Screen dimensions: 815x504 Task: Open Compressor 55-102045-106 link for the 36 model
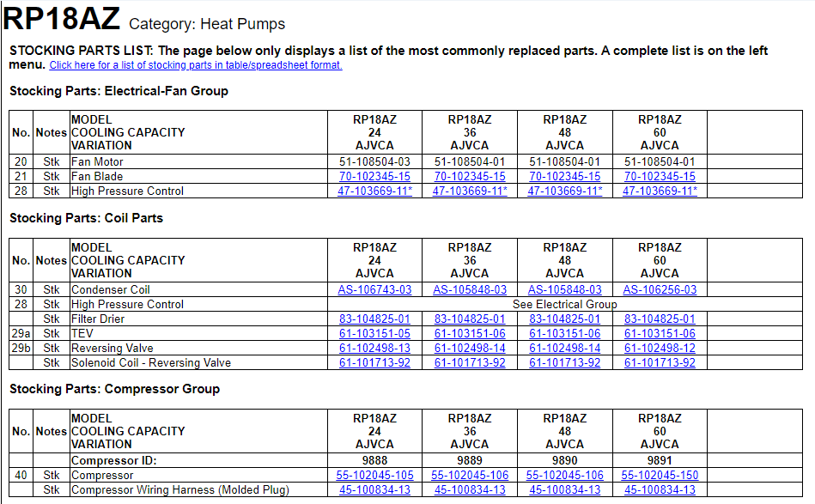click(470, 475)
